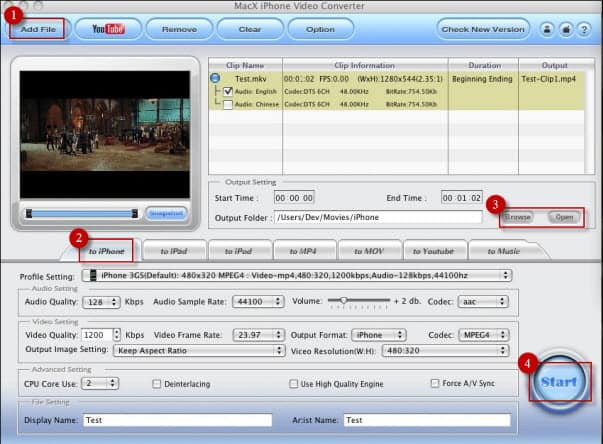This screenshot has height=444, width=603.
Task: Enable Use High Quality Engine checkbox
Action: click(293, 384)
